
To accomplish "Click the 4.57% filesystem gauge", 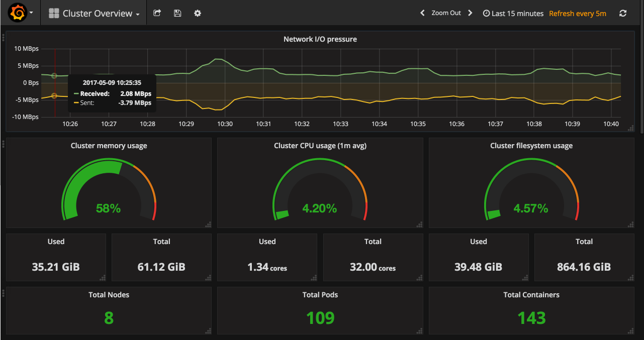I will point(531,189).
